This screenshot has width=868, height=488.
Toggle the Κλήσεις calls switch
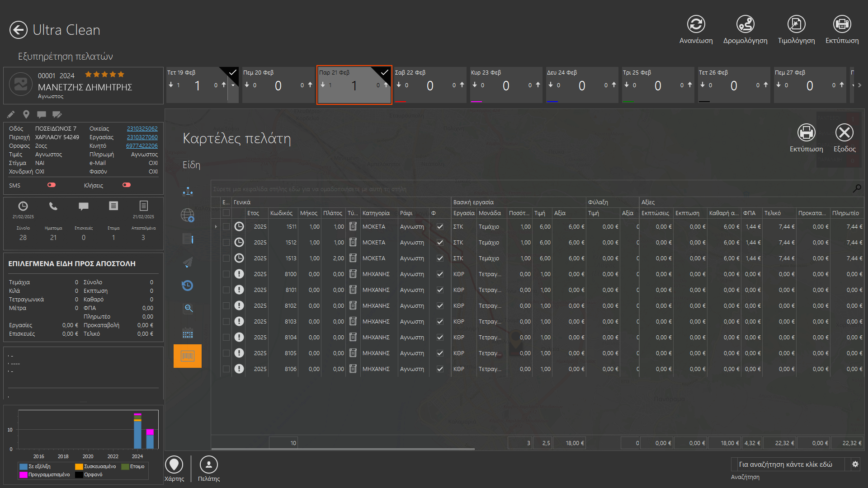pos(127,185)
